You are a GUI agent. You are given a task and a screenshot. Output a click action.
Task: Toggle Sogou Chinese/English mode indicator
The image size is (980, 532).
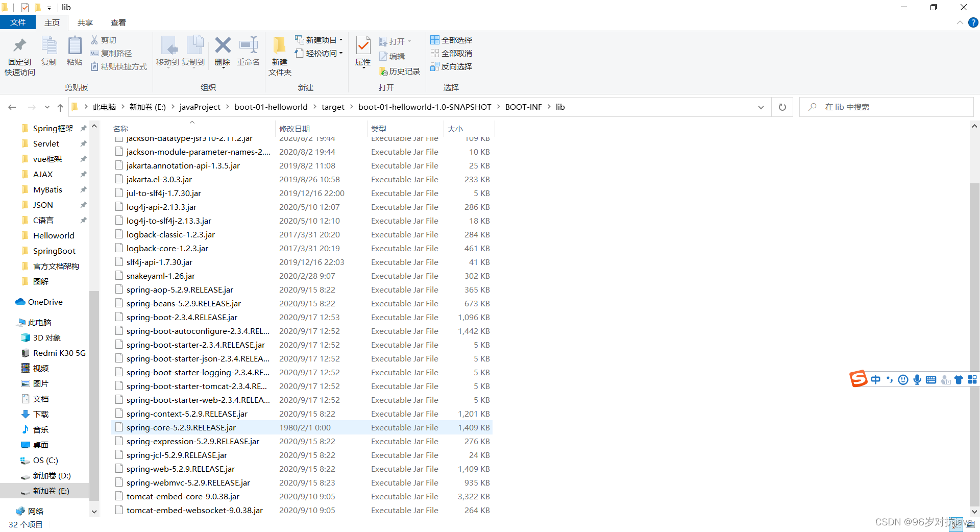click(876, 379)
